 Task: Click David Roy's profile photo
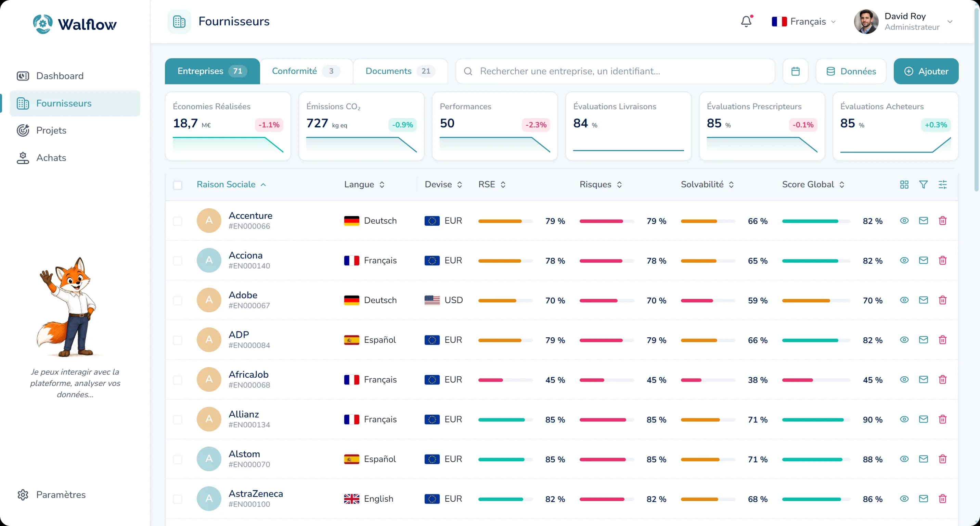pos(866,22)
